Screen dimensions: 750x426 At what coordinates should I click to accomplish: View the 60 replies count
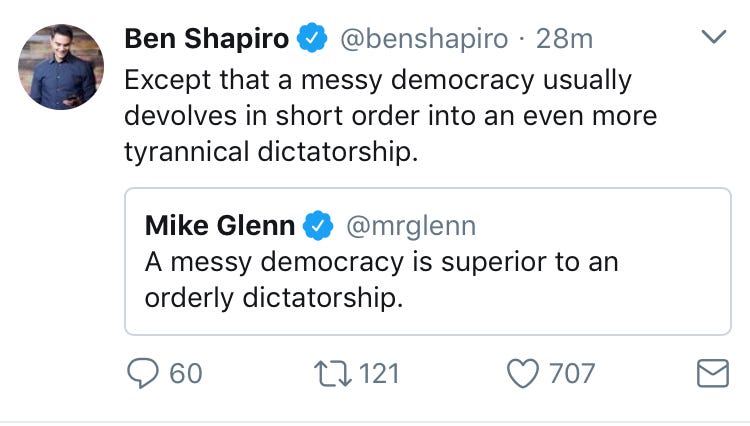click(x=186, y=374)
